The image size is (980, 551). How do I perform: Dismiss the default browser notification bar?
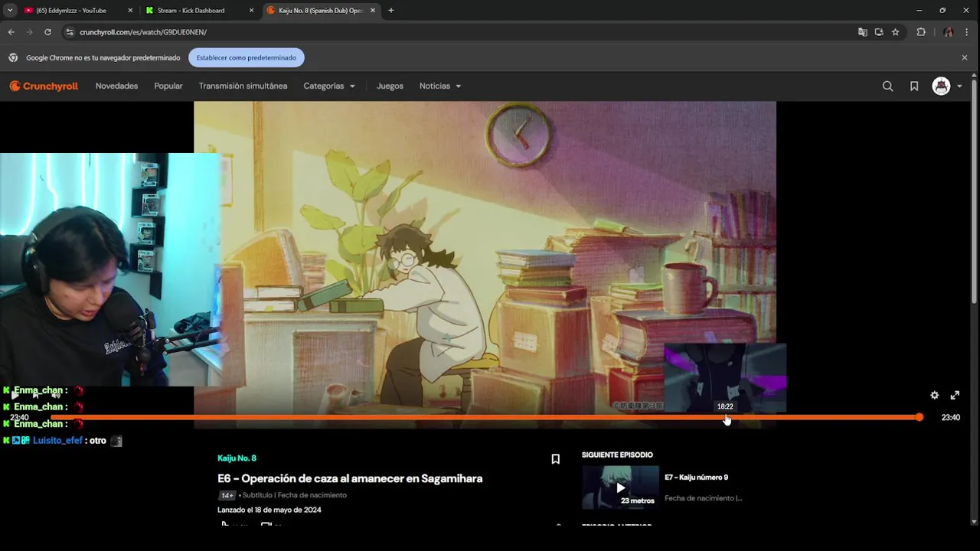click(x=965, y=57)
